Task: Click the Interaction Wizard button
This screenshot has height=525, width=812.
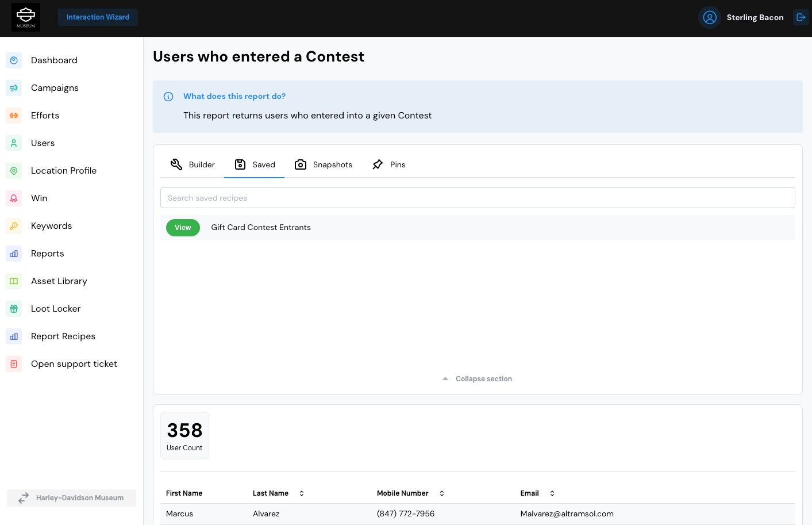Action: coord(98,17)
